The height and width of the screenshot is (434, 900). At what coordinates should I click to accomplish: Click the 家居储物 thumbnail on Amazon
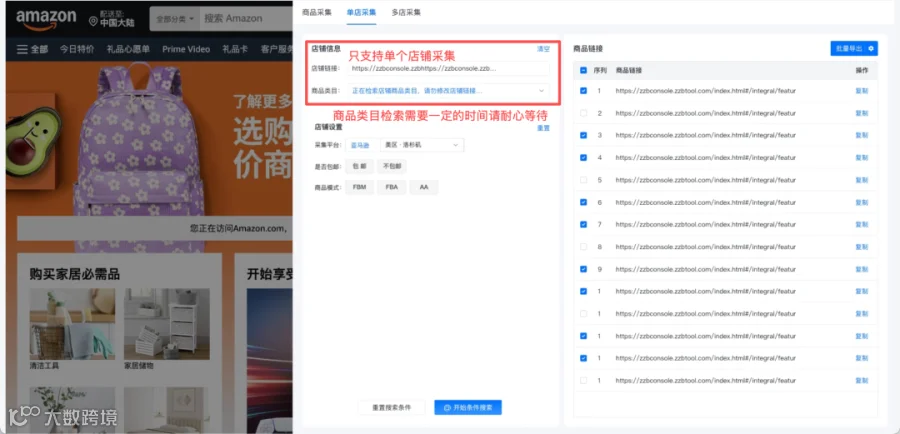point(167,324)
